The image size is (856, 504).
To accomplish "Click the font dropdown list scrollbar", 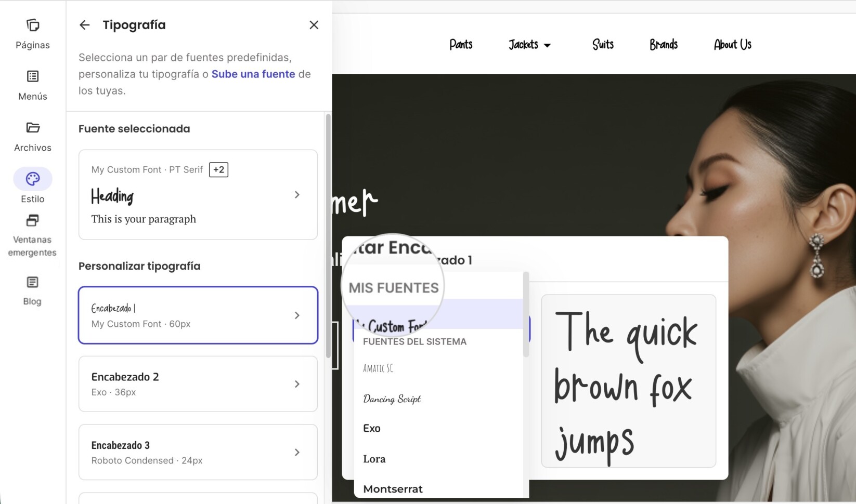I will click(526, 314).
